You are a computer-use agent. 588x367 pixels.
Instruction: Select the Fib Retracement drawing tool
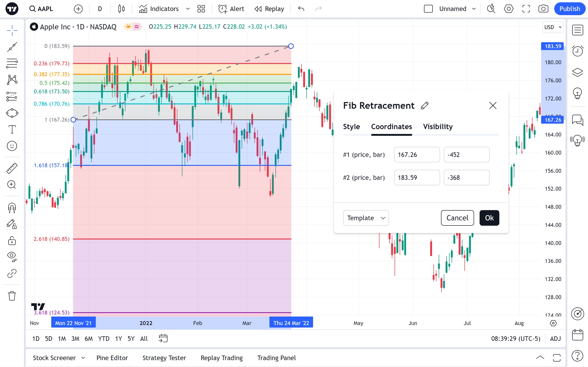12,63
